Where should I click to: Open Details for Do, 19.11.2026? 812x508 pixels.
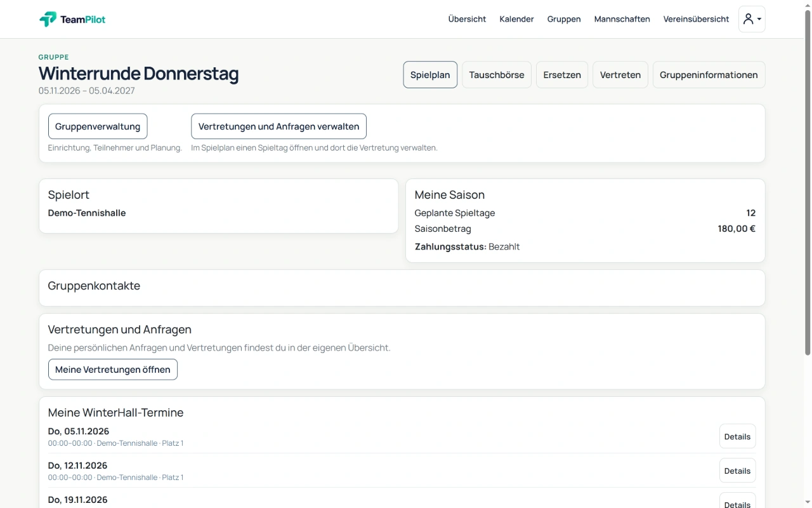coord(737,502)
